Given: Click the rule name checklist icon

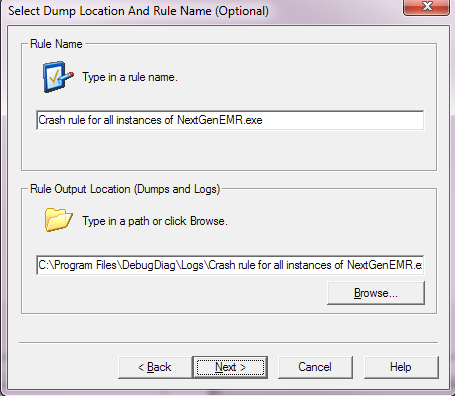Looking at the screenshot, I should tap(58, 77).
